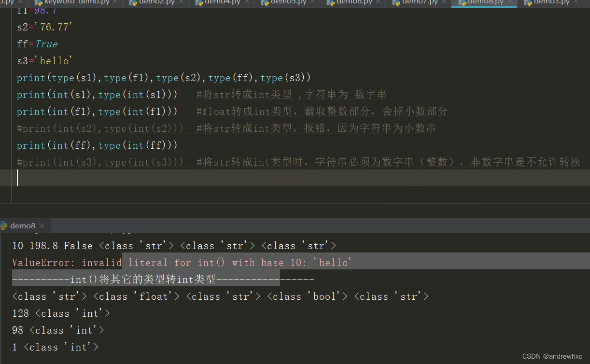The image size is (590, 364).
Task: Click Python file icon on demo4.py tab
Action: [x=199, y=2]
